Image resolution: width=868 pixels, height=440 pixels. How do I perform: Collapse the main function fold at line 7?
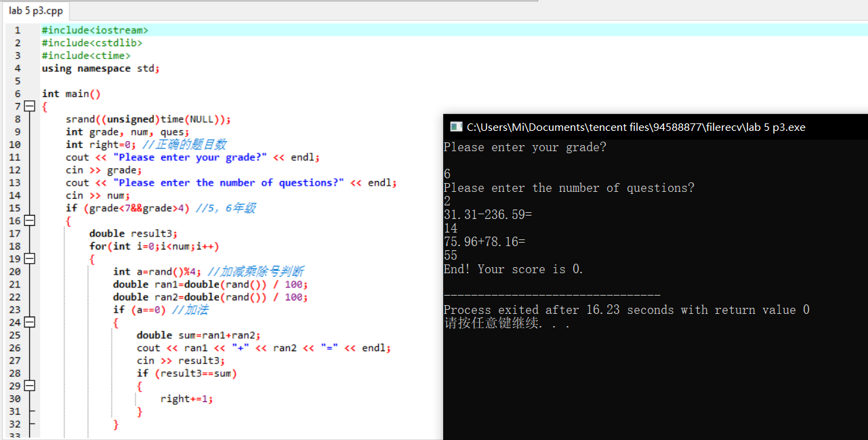pyautogui.click(x=29, y=106)
